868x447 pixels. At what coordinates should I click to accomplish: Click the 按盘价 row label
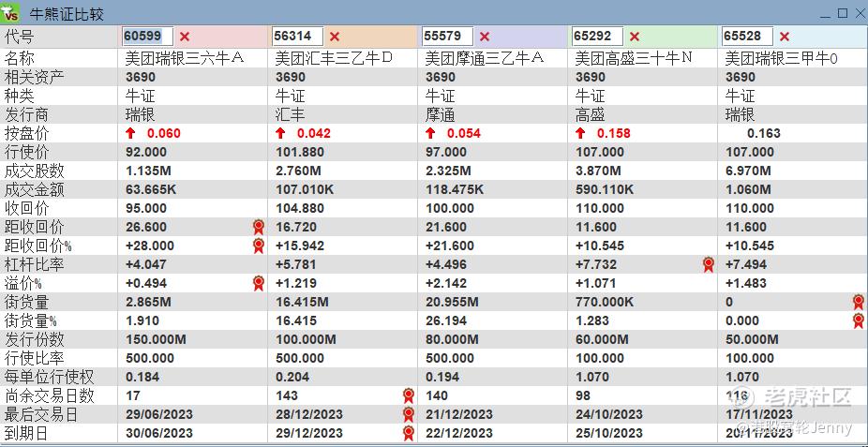[x=26, y=133]
